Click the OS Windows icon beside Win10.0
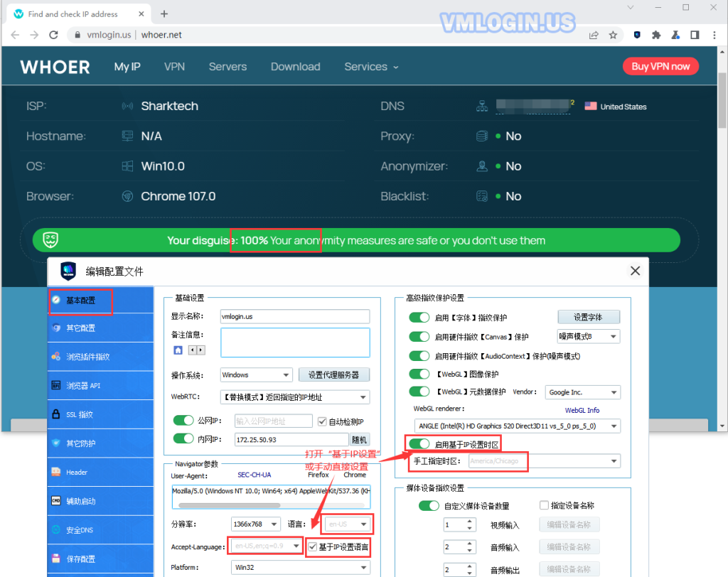 [127, 166]
